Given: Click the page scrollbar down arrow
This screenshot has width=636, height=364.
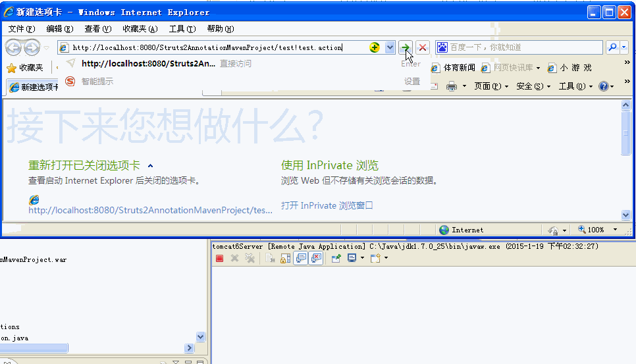Looking at the screenshot, I should tap(626, 215).
